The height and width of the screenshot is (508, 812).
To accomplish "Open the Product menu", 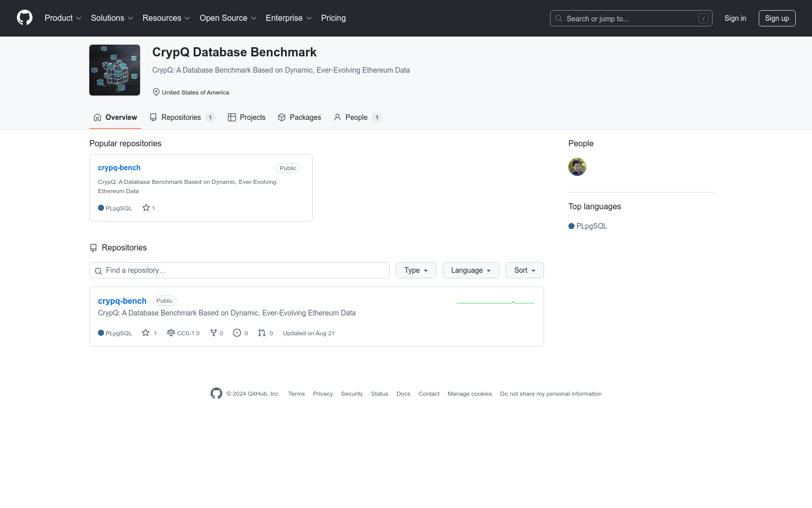I will pyautogui.click(x=63, y=18).
